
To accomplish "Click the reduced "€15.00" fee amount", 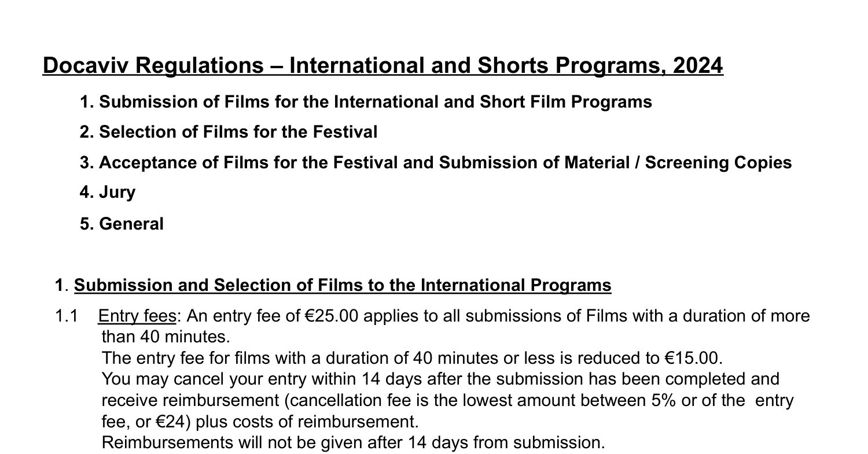I will (x=692, y=358).
